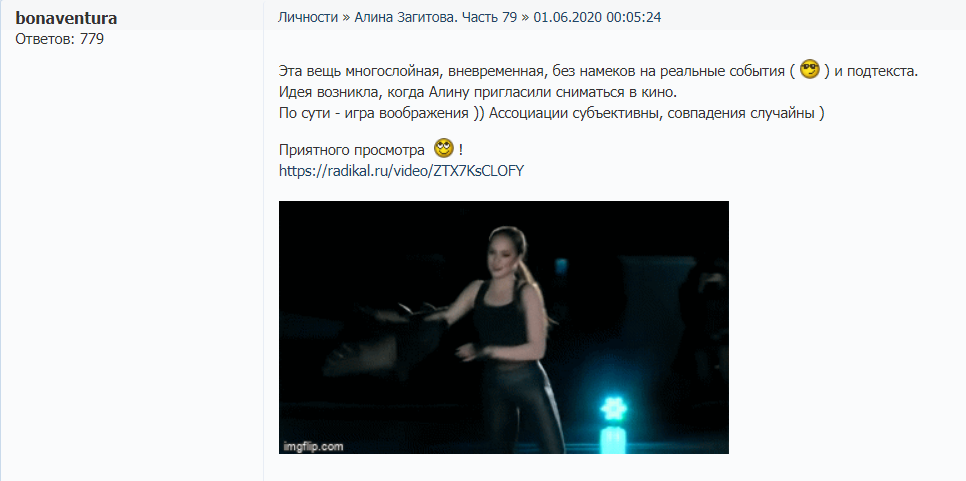Open the animated GIF image
This screenshot has height=481, width=966.
(504, 327)
